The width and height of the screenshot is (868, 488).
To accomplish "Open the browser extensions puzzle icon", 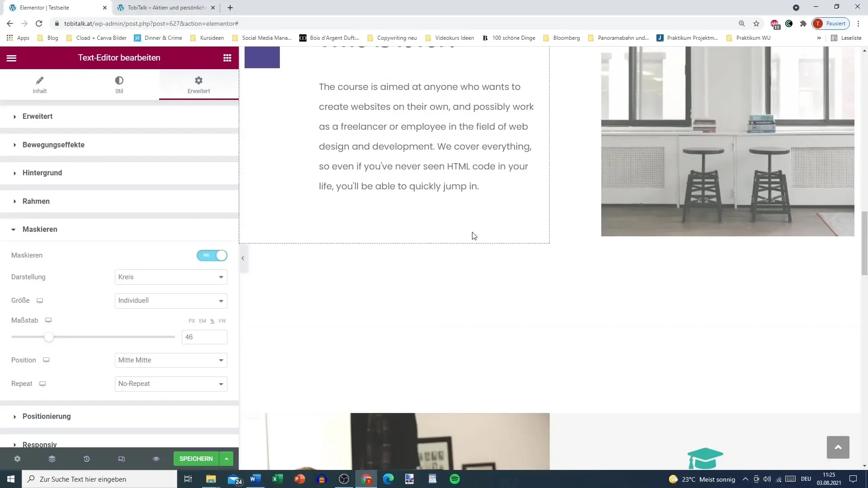I will point(803,23).
